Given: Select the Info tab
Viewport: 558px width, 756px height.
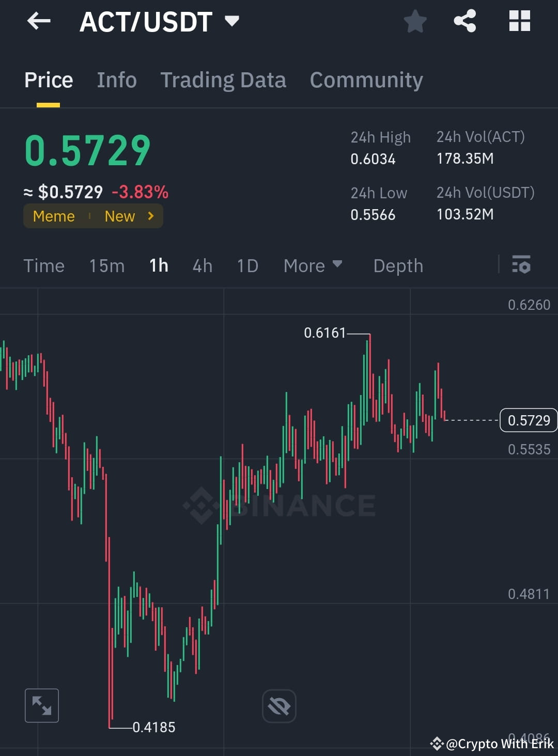Looking at the screenshot, I should coord(116,80).
